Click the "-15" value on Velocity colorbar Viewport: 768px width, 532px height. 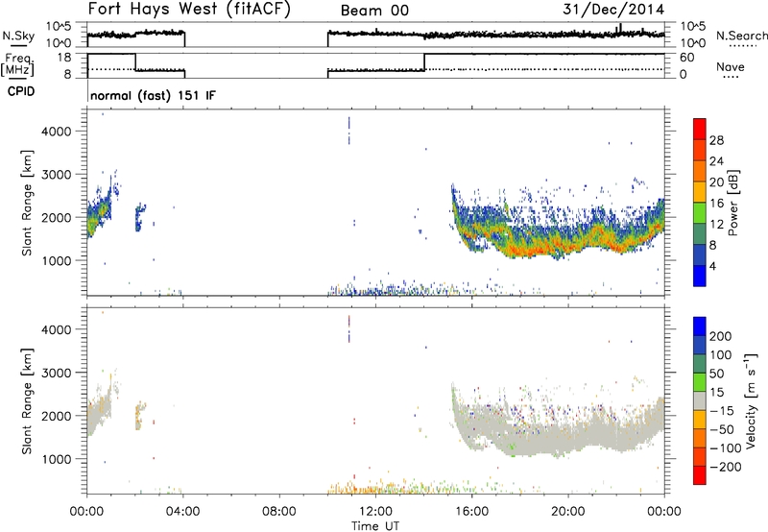pyautogui.click(x=722, y=411)
